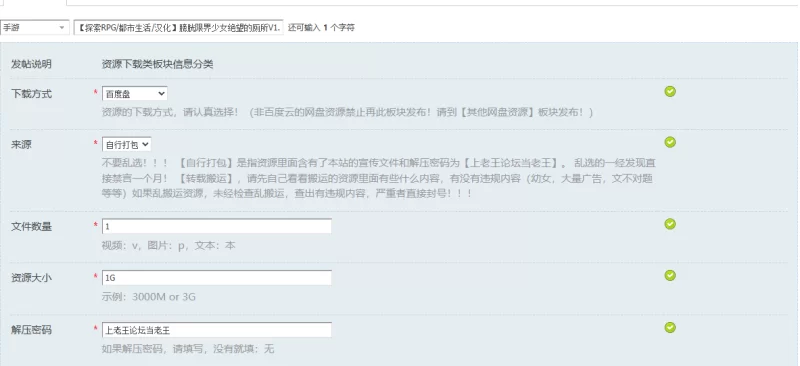Click the 来源 field label
The image size is (800, 366).
[21, 144]
